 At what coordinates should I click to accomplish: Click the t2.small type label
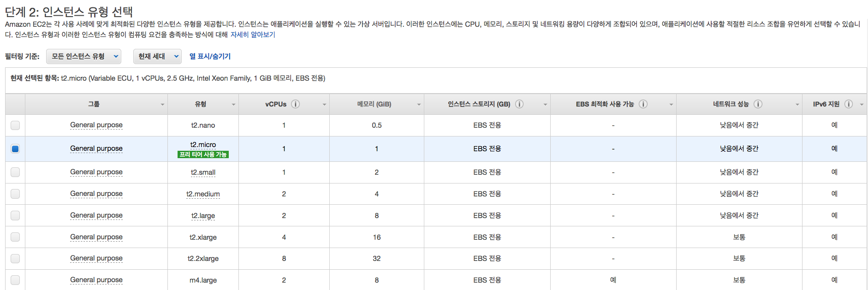pos(203,172)
